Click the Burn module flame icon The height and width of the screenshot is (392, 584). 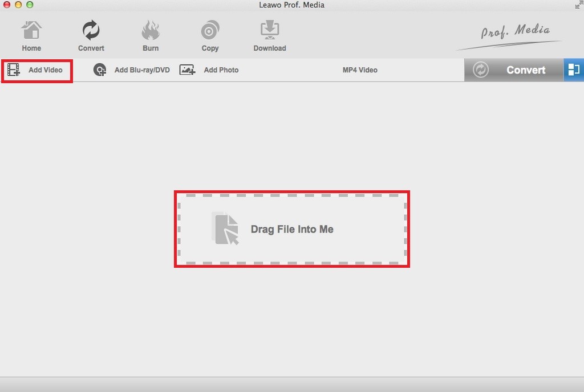150,28
